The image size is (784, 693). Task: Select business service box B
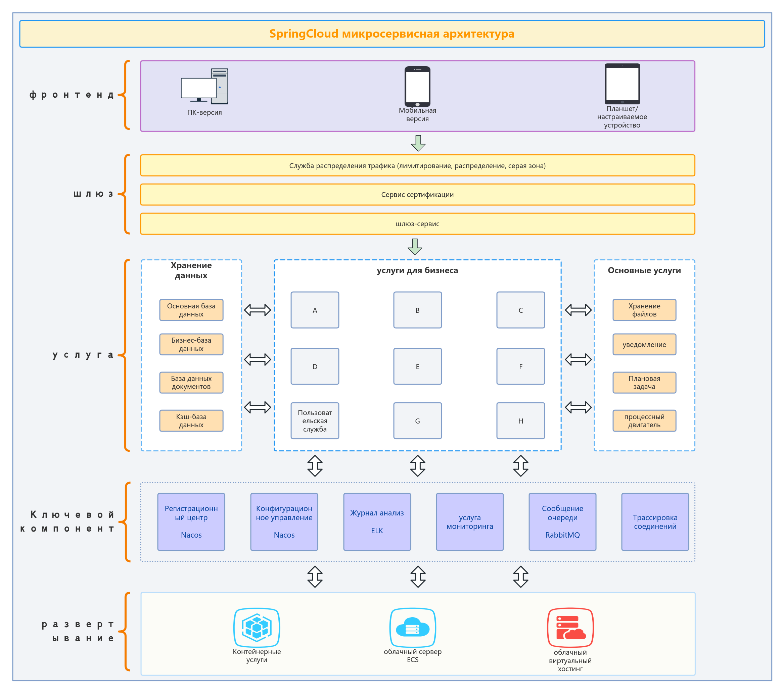(x=418, y=310)
